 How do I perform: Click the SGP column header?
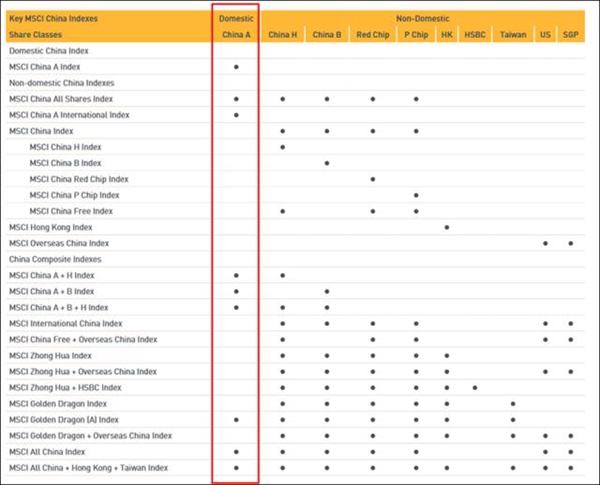click(570, 34)
